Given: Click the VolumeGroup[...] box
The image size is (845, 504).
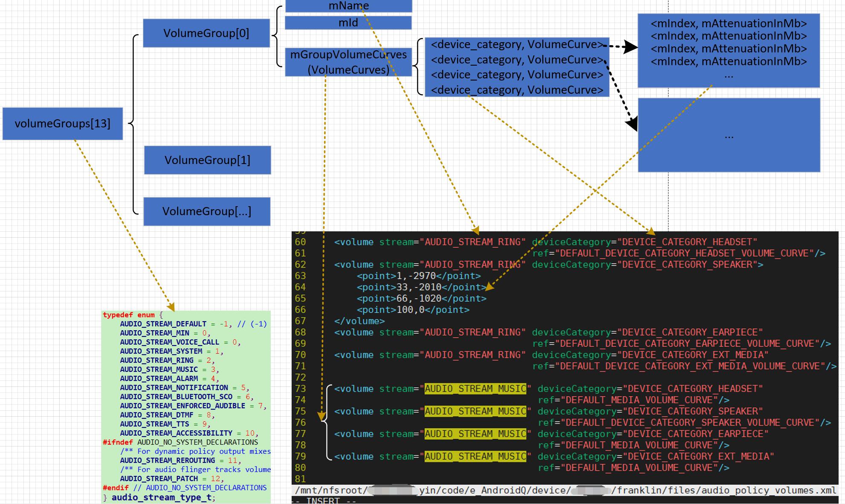Looking at the screenshot, I should pyautogui.click(x=207, y=211).
